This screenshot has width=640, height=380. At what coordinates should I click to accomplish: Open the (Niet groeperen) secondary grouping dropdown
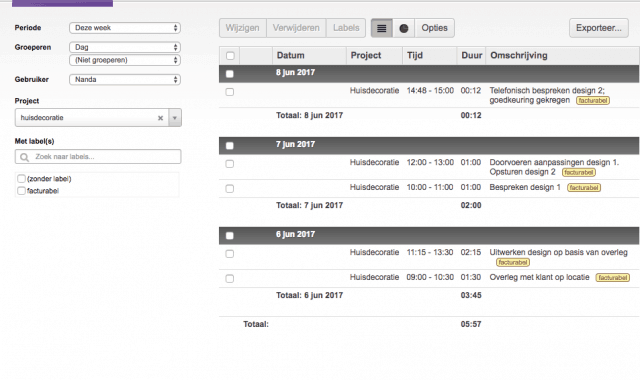pos(125,60)
